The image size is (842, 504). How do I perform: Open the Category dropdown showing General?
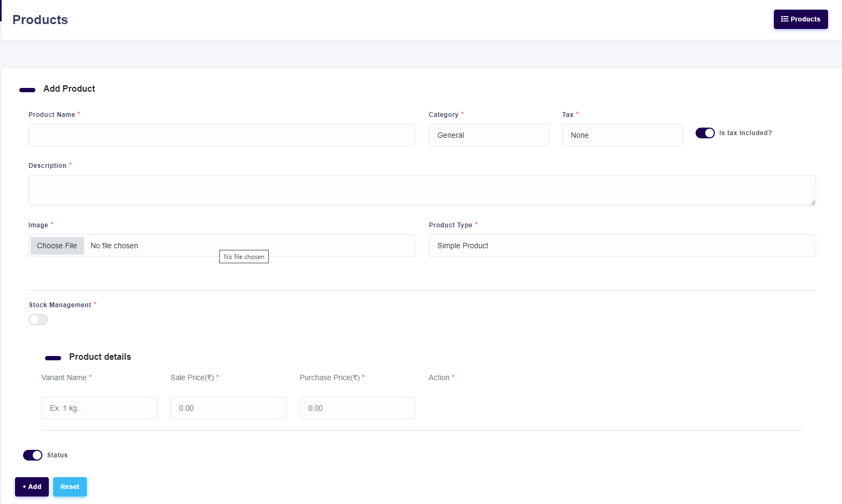point(489,135)
